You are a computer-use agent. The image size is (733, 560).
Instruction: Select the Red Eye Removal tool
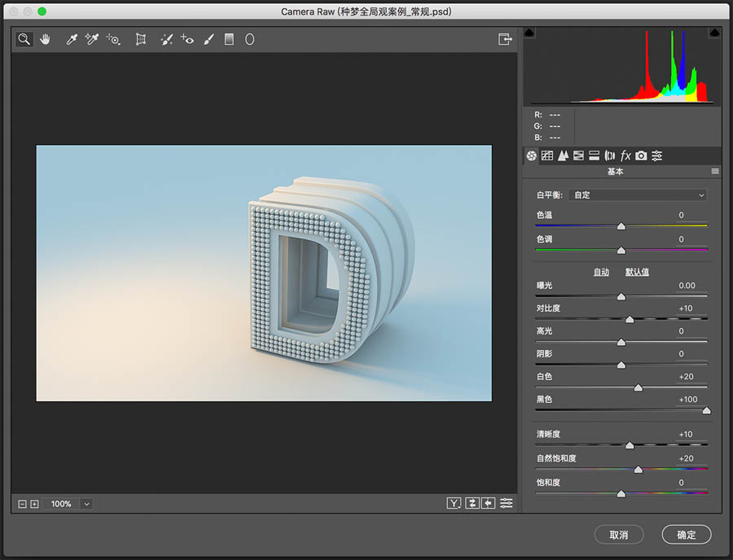pos(187,39)
